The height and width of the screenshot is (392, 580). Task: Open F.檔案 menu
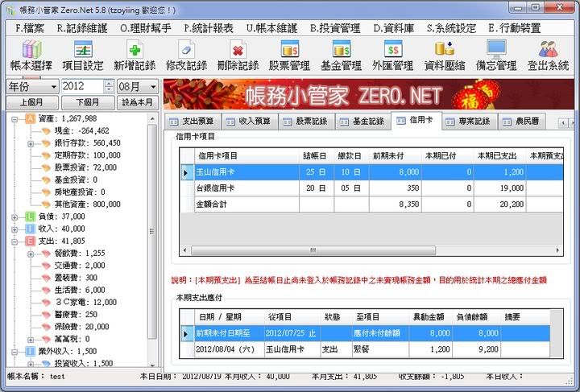30,28
